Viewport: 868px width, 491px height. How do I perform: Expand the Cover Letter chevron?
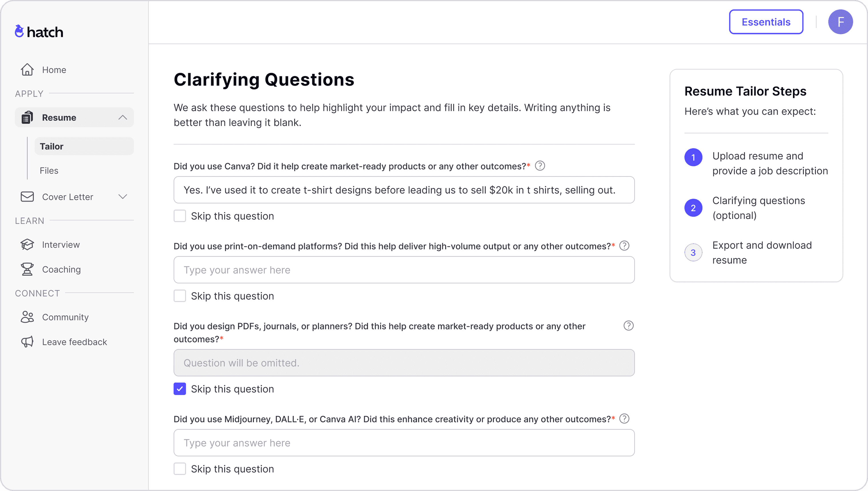pos(123,197)
